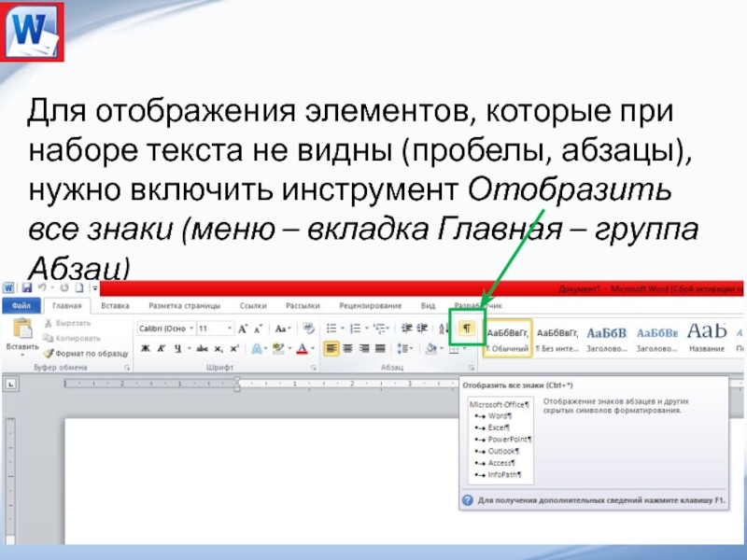Switch to the Вставка tab
This screenshot has width=747, height=560.
(115, 305)
